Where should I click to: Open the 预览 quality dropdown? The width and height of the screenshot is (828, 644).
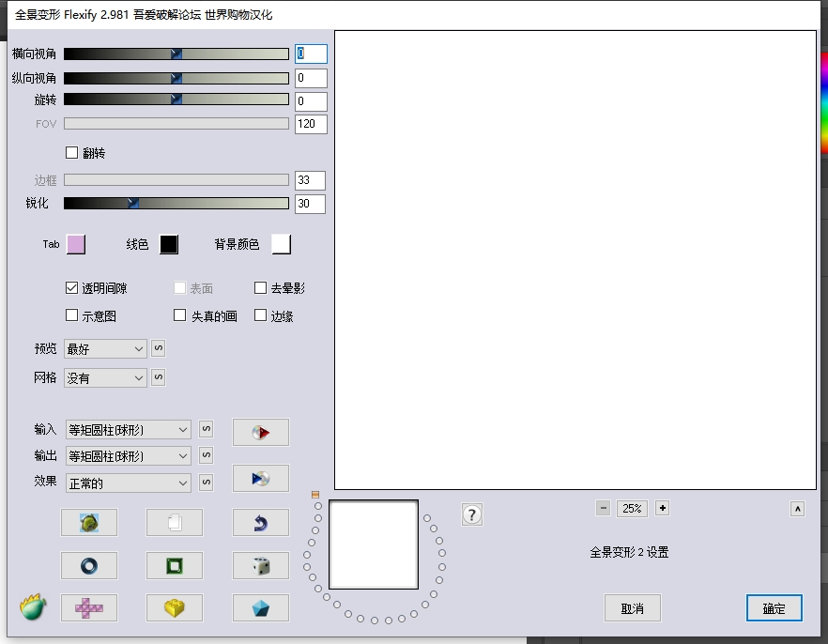click(105, 349)
